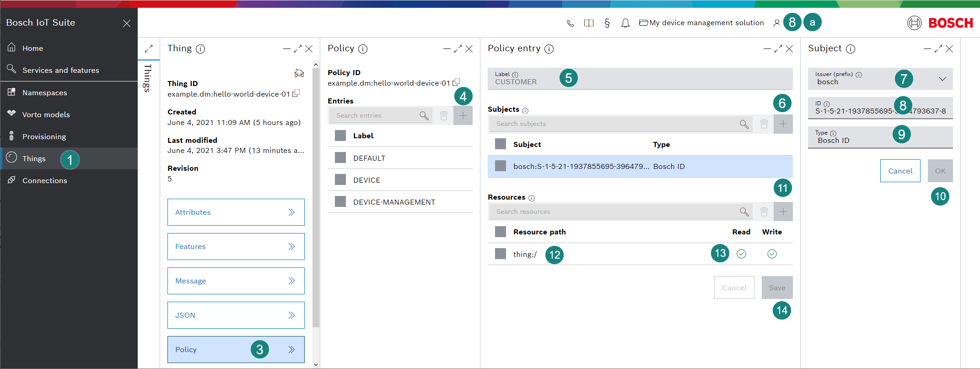Screen dimensions: 980x369
Task: Check the bosch:S-1-5-21 subject row checkbox
Action: (501, 166)
